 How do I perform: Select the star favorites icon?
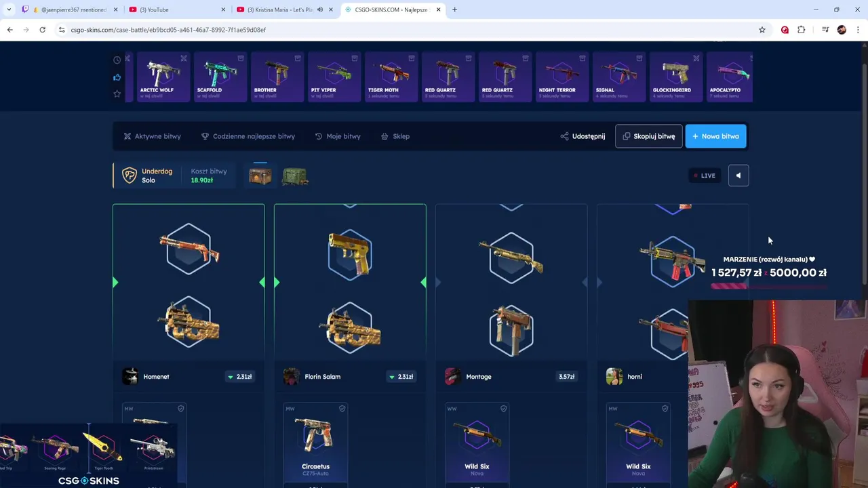click(117, 94)
